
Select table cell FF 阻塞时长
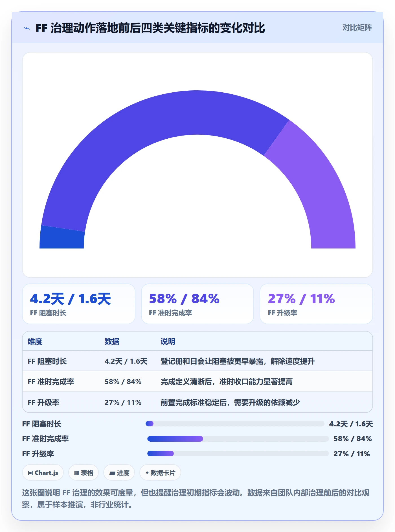pyautogui.click(x=47, y=361)
